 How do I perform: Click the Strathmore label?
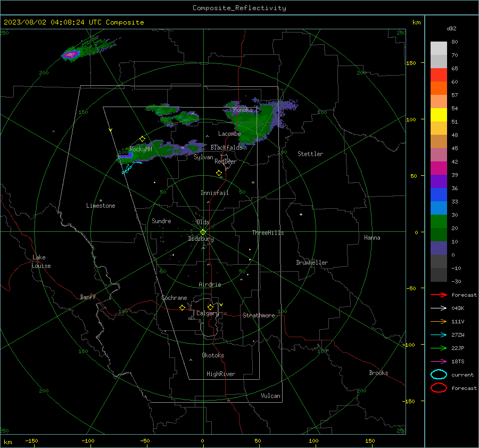point(259,315)
